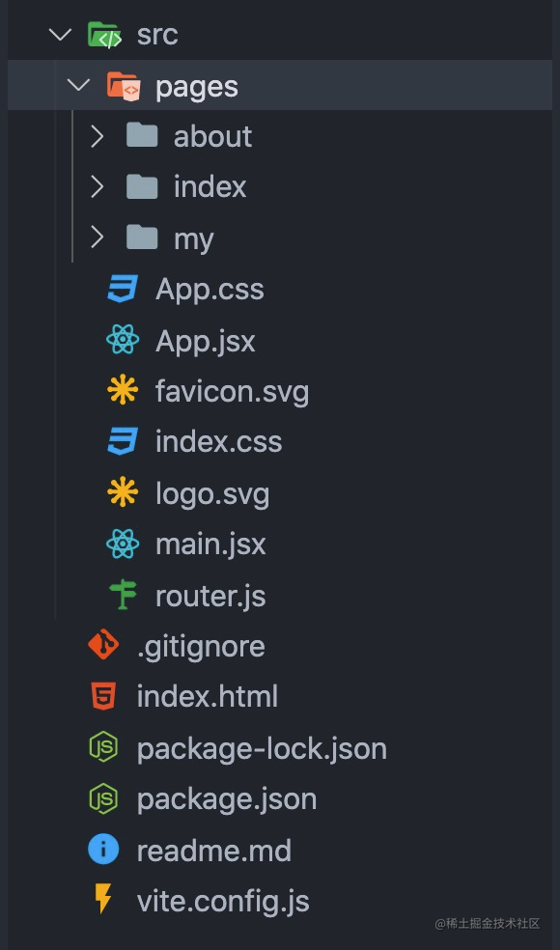Collapse the src folder chevron
Viewport: 560px width, 950px height.
(60, 34)
